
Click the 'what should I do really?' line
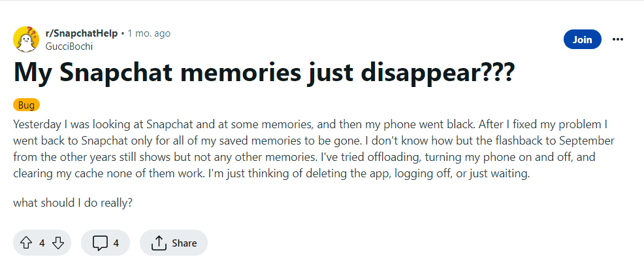(x=73, y=203)
